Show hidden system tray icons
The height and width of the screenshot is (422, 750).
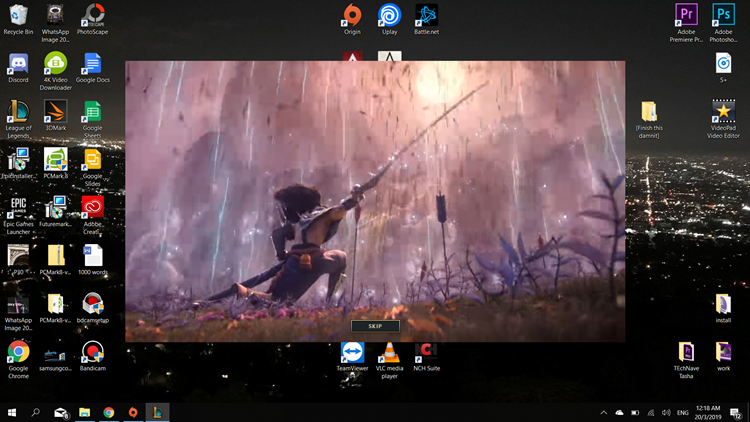click(604, 412)
